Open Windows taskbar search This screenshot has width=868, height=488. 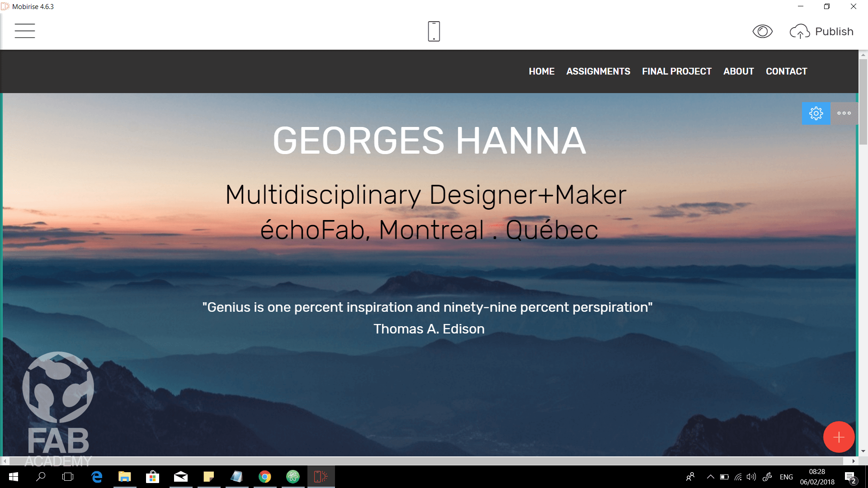(x=41, y=477)
